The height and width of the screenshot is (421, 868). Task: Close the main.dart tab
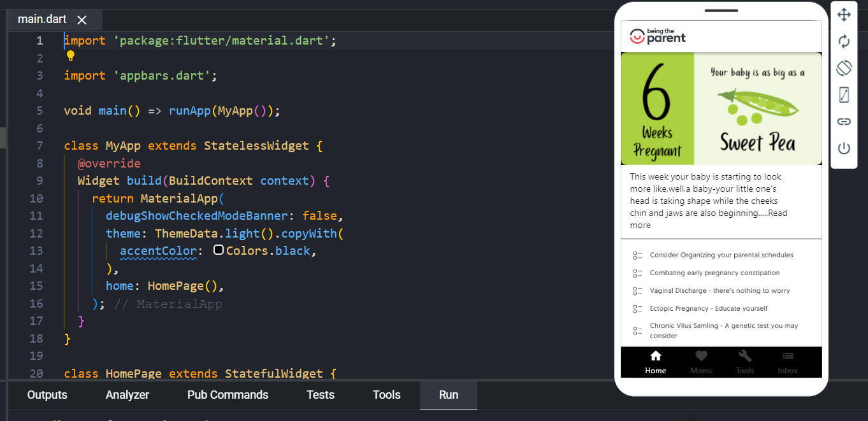pos(82,19)
